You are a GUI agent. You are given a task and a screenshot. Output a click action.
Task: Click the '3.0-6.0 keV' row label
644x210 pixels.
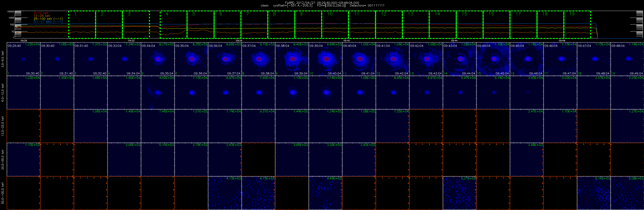pos(3,59)
